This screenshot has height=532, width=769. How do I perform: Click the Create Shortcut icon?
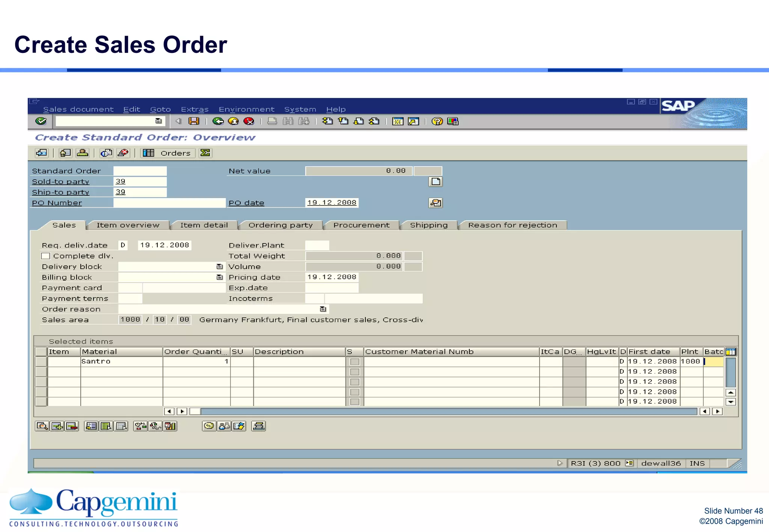(x=413, y=121)
